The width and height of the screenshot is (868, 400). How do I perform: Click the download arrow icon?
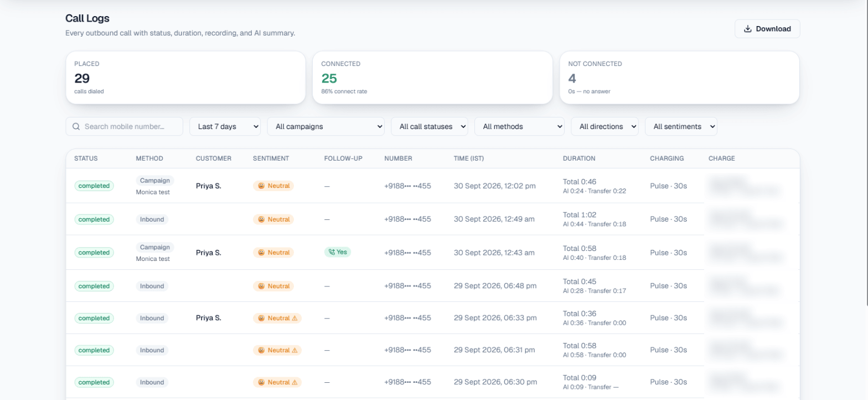click(x=748, y=29)
